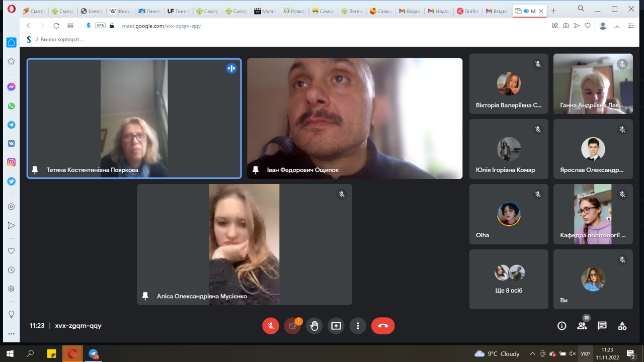This screenshot has width=644, height=362.
Task: Open Telegram from the Windows taskbar
Action: pyautogui.click(x=94, y=354)
